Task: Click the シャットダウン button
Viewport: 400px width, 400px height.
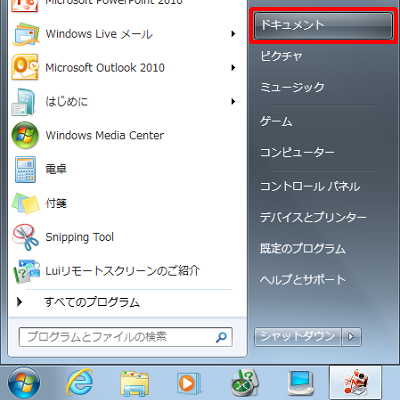Action: point(298,337)
